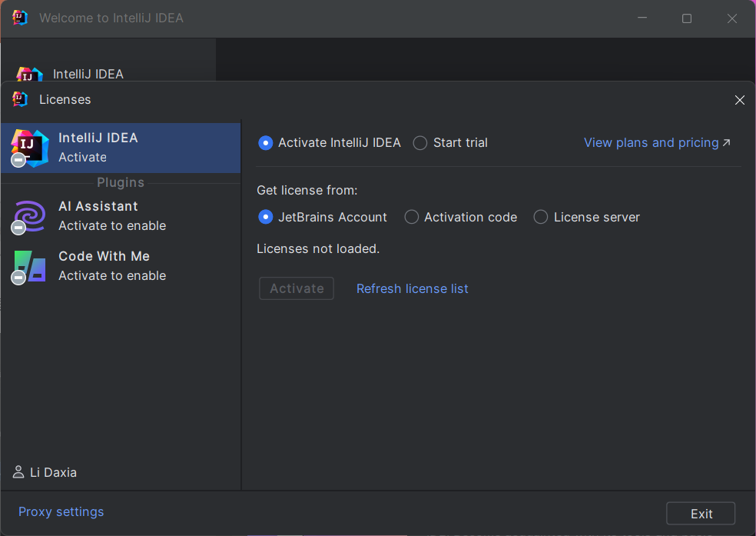Viewport: 756px width, 536px height.
Task: Click the IntelliJ IDEA product icon in Licenses list
Action: [30, 148]
